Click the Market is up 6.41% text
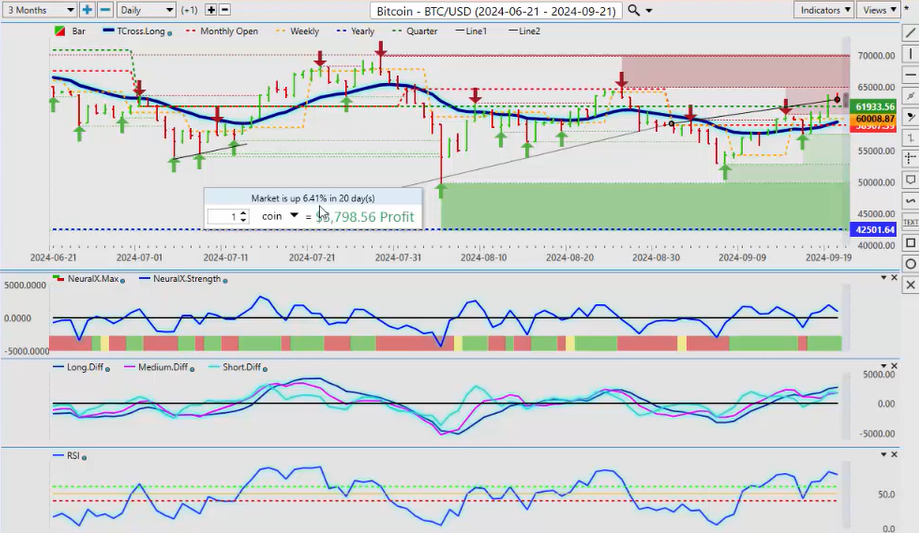The width and height of the screenshot is (919, 533). [x=313, y=198]
